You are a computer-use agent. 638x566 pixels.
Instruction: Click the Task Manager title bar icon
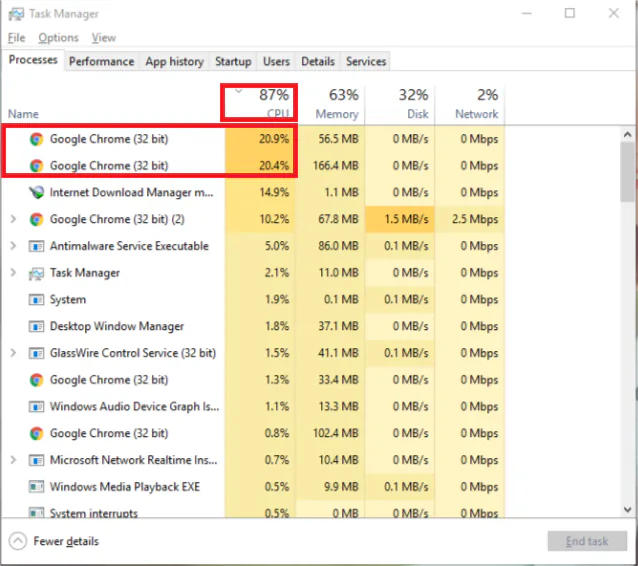pyautogui.click(x=16, y=14)
